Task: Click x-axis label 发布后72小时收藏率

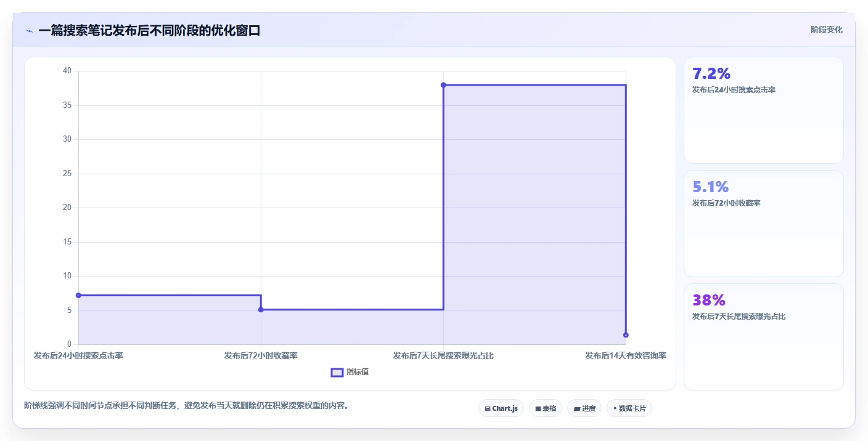Action: point(261,356)
